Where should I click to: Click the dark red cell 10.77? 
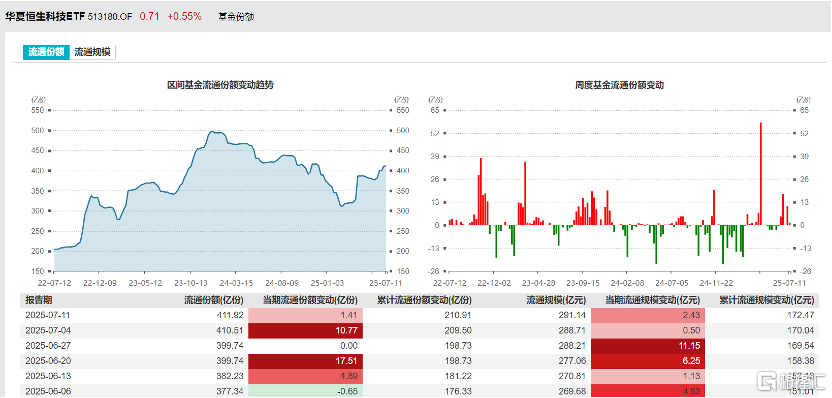point(306,330)
